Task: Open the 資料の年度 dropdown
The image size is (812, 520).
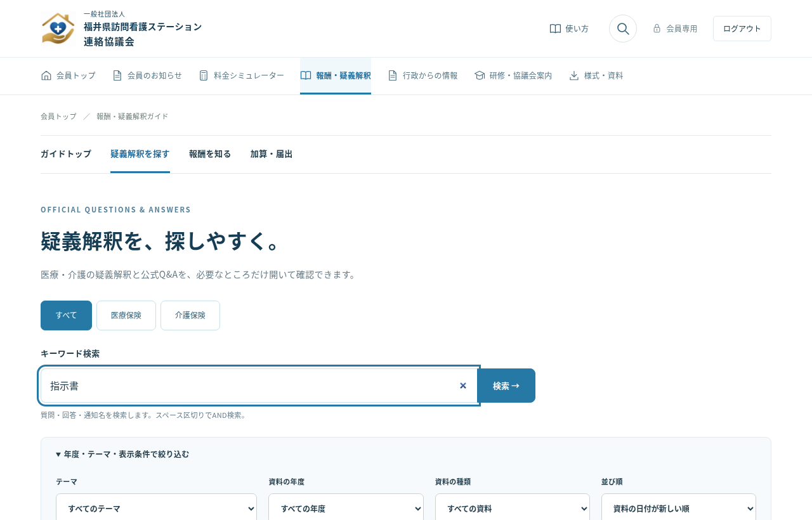Action: (346, 508)
